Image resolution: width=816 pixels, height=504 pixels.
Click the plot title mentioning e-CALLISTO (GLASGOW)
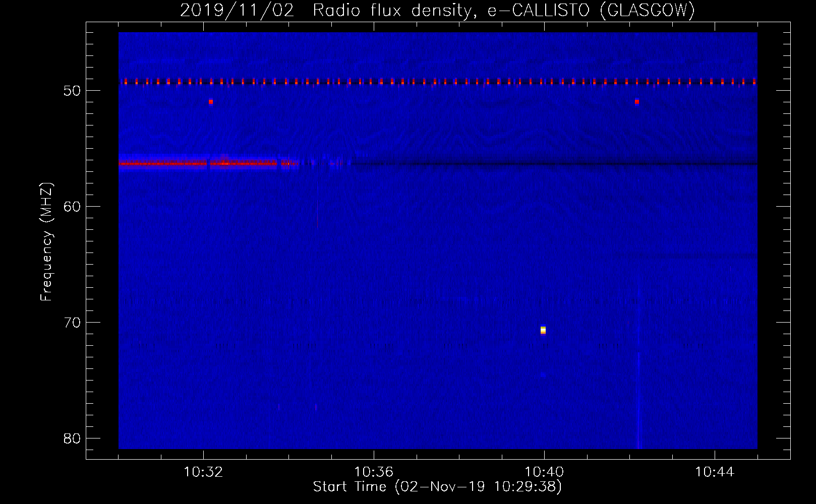tap(437, 10)
